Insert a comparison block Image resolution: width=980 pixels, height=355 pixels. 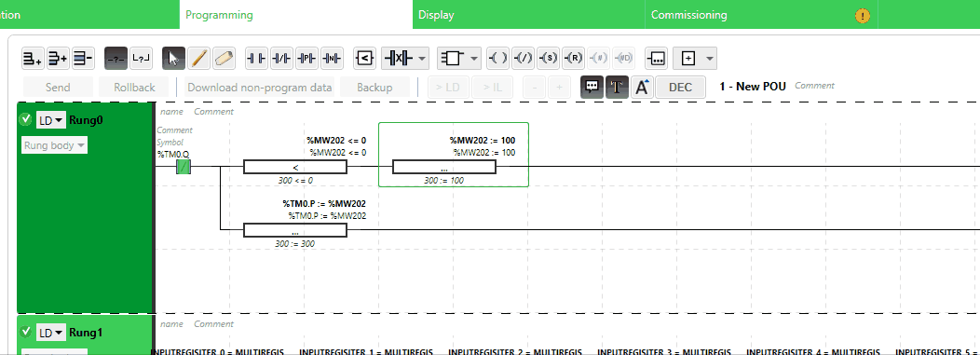(365, 58)
